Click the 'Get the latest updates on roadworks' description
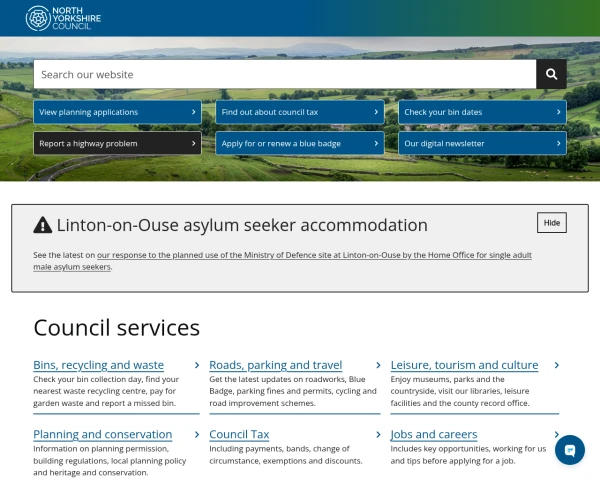The height and width of the screenshot is (480, 600). pyautogui.click(x=293, y=391)
